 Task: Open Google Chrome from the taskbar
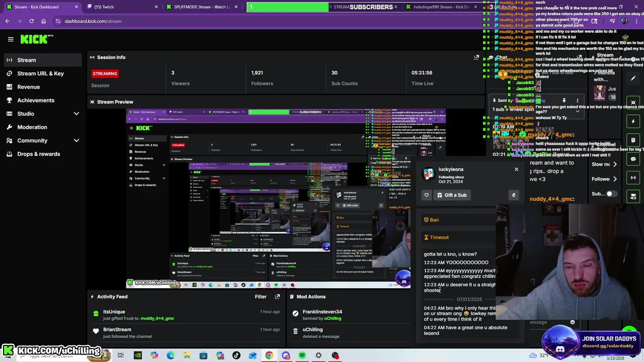pos(269,355)
